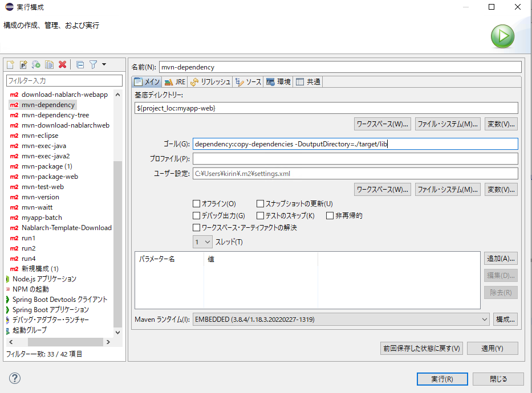Image resolution: width=532 pixels, height=393 pixels.
Task: Click the NPM の起動 icon
Action: [x=8, y=289]
